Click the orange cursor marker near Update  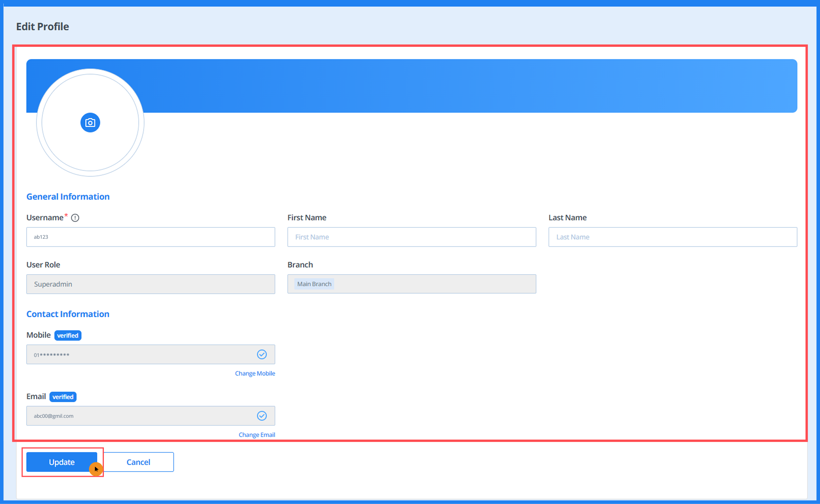tap(96, 469)
